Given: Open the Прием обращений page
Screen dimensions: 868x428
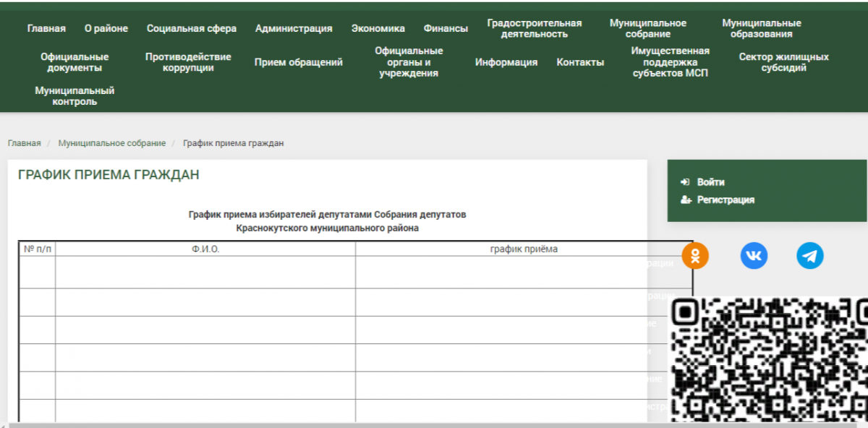Looking at the screenshot, I should [x=299, y=62].
